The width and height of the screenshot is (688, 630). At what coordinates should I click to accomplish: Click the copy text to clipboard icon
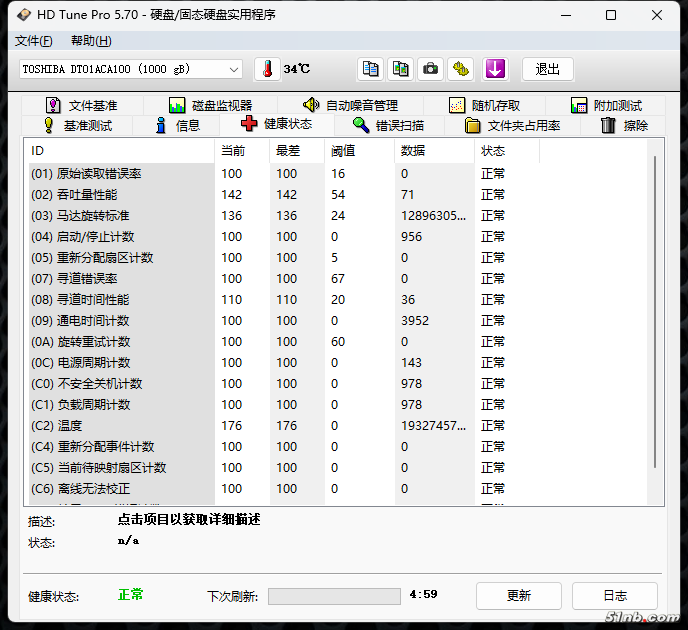click(371, 69)
